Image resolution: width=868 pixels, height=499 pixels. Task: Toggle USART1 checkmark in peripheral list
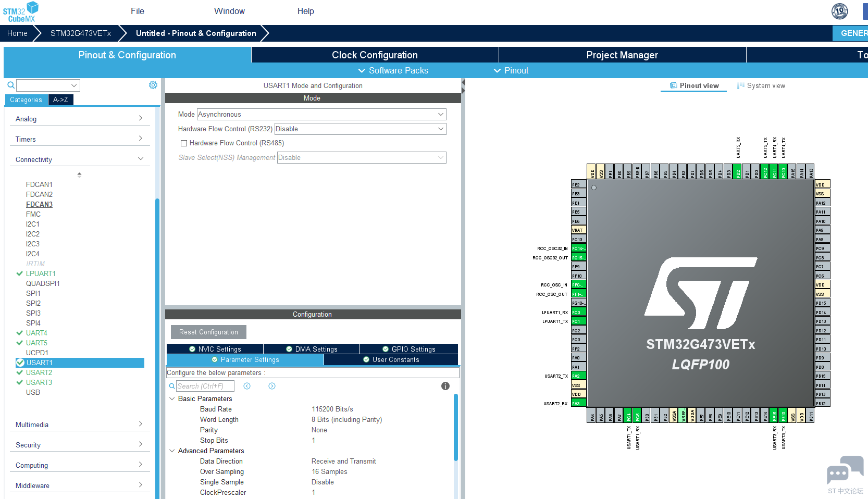(20, 363)
